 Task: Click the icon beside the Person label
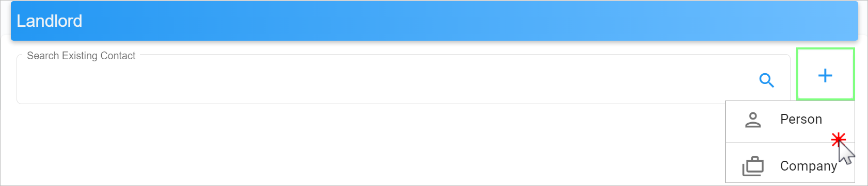point(753,120)
